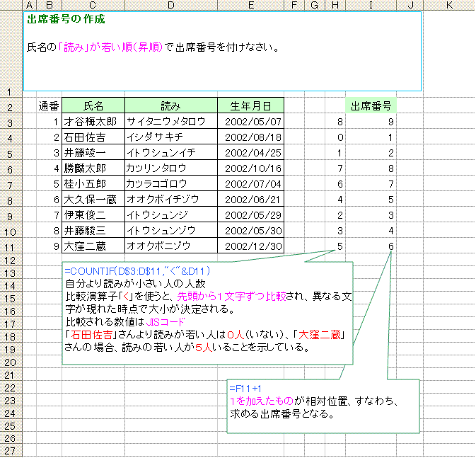This screenshot has height=458, width=476.
Task: Select count value 8 in row 3
Action: (x=335, y=121)
